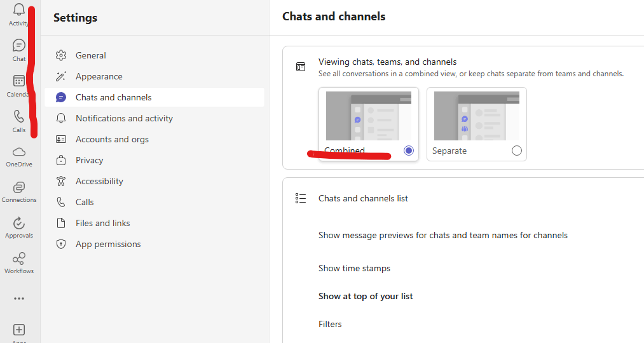Viewport: 644px width, 343px height.
Task: Open Workflows app icon
Action: coord(19,259)
